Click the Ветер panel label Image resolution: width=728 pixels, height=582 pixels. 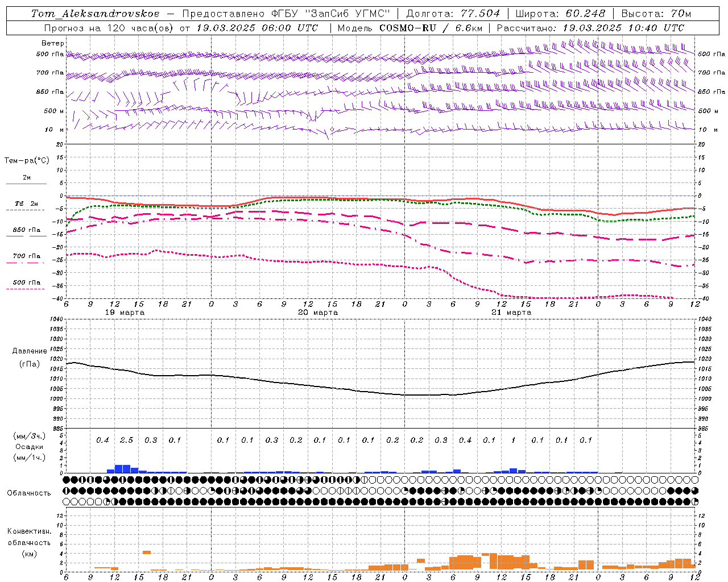[53, 43]
